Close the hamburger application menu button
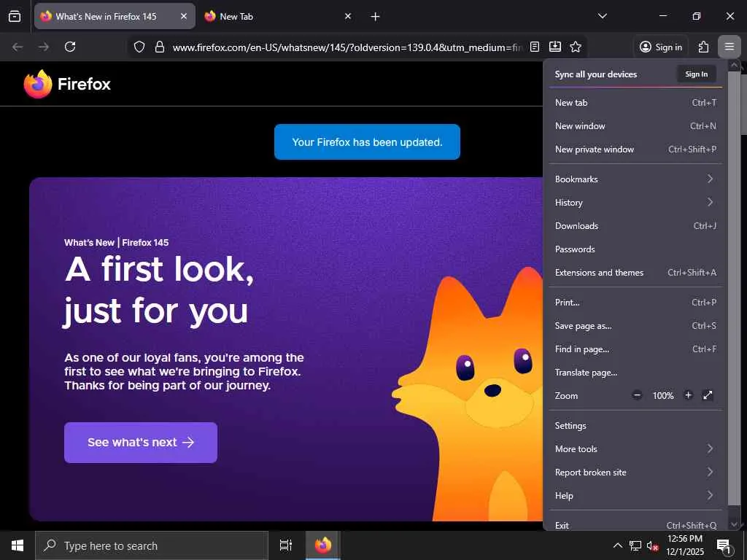The width and height of the screenshot is (747, 560). click(x=729, y=47)
